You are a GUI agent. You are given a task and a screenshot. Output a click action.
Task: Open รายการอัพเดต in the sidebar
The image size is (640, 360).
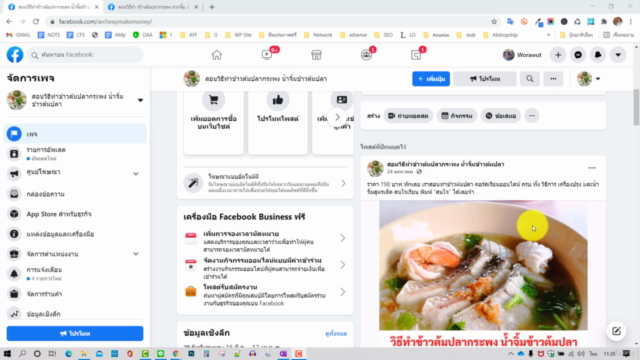[76, 153]
